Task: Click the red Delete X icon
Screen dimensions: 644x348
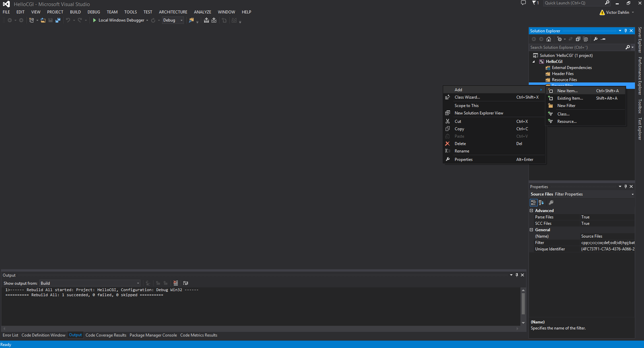Action: click(x=448, y=144)
